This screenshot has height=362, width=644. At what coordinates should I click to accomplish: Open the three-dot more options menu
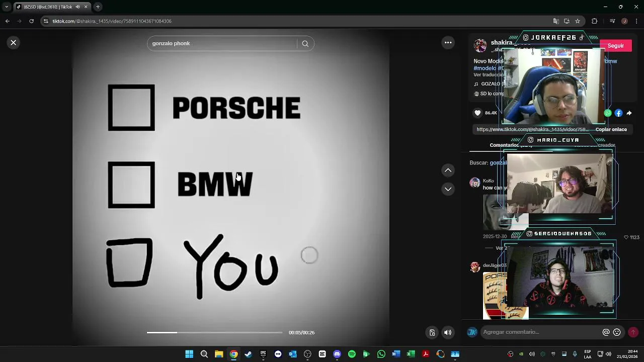(x=448, y=43)
